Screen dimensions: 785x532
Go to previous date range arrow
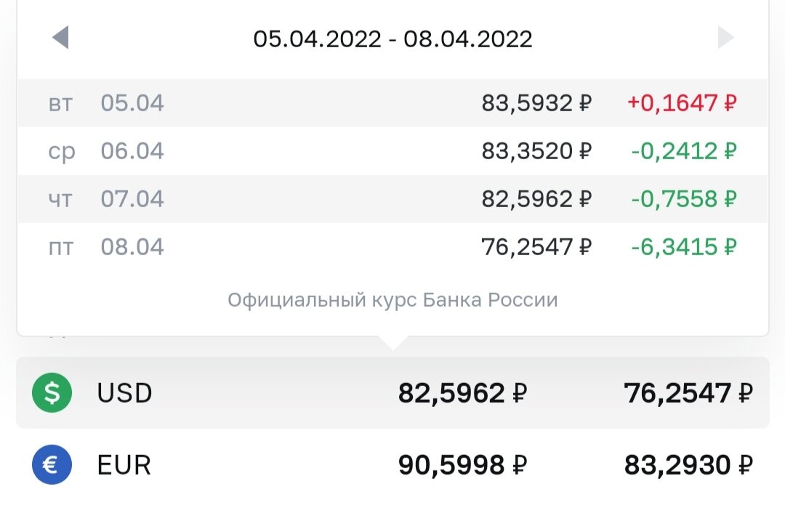[60, 38]
